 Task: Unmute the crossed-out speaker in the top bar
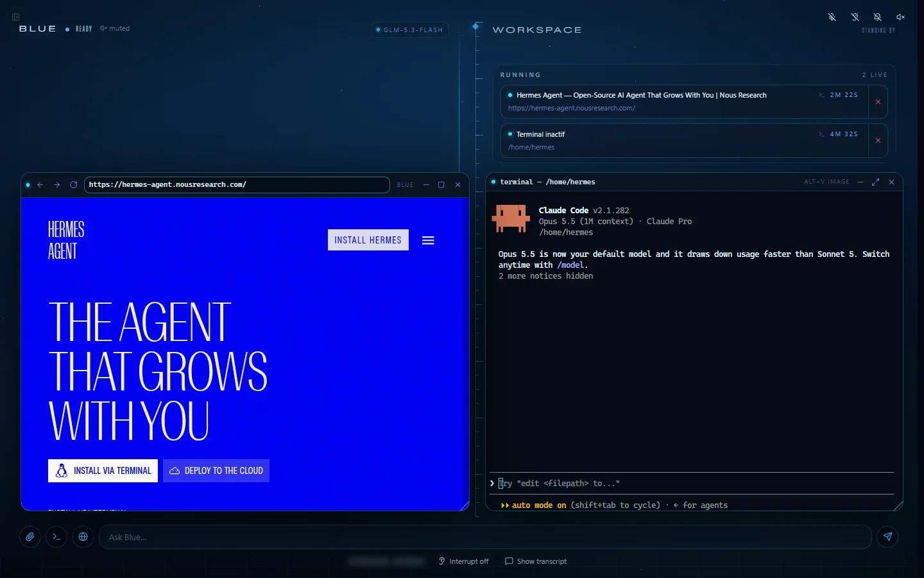pyautogui.click(x=900, y=17)
